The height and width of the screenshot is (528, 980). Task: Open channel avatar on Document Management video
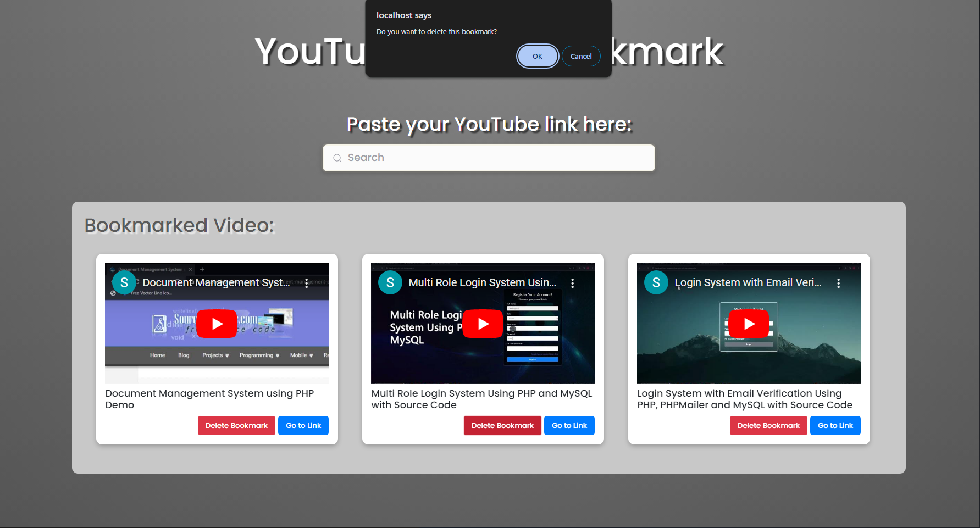[124, 282]
